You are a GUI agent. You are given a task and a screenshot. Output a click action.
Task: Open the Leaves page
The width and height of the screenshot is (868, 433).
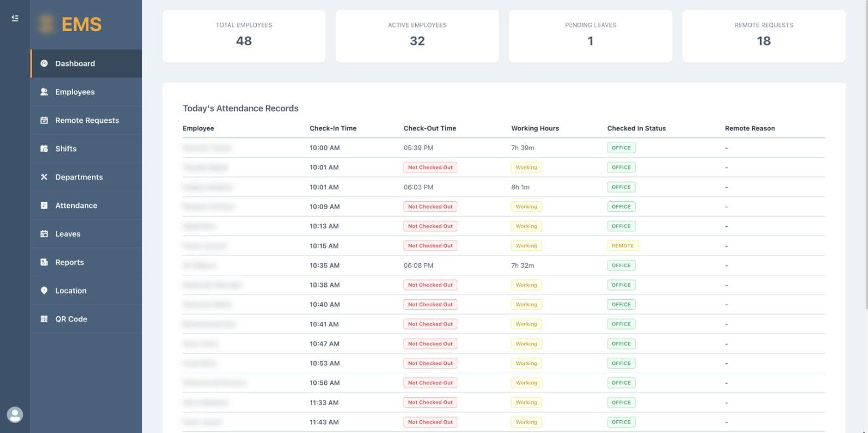pyautogui.click(x=86, y=234)
